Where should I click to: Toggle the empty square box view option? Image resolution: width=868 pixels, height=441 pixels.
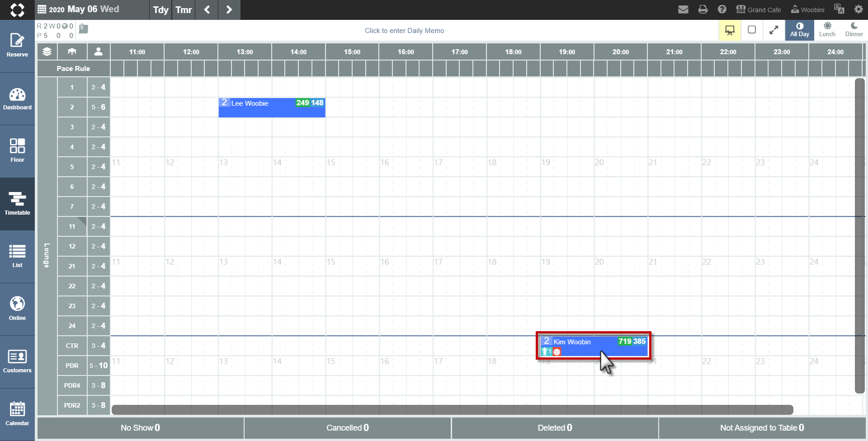(752, 30)
